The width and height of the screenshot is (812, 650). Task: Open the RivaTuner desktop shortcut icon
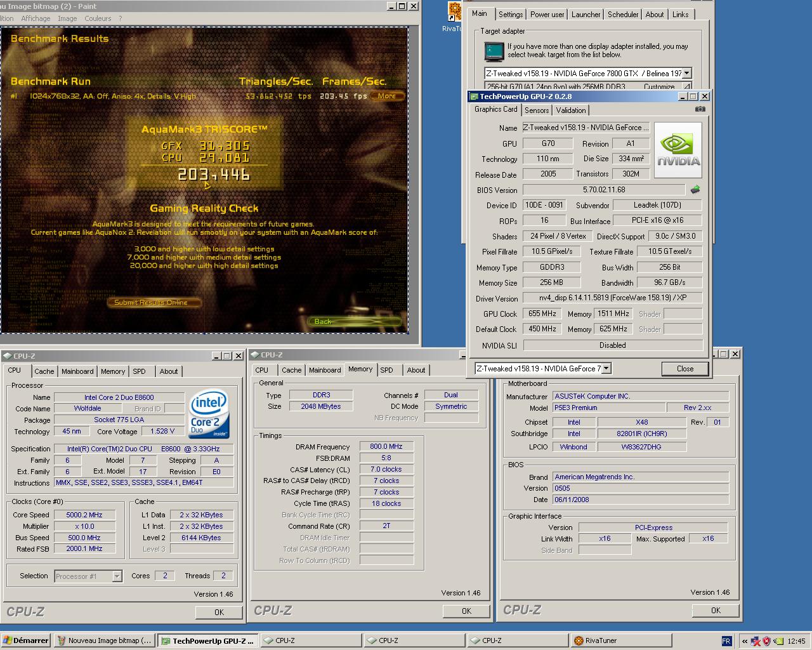[x=454, y=13]
